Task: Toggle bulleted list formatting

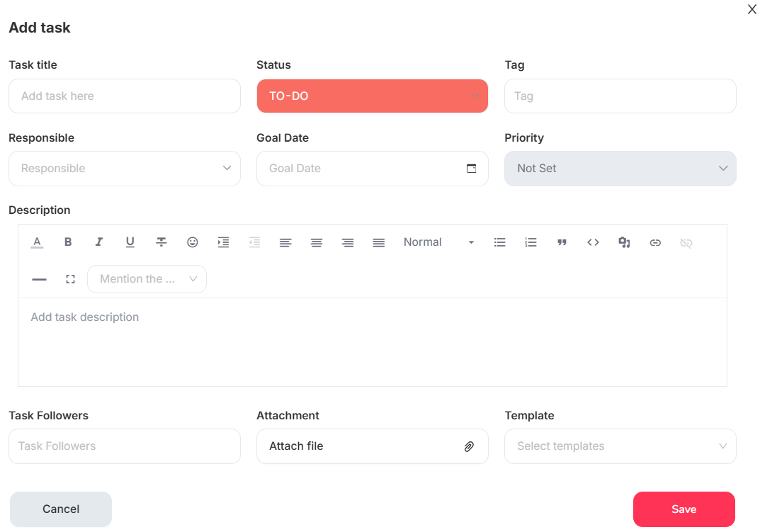Action: [500, 242]
